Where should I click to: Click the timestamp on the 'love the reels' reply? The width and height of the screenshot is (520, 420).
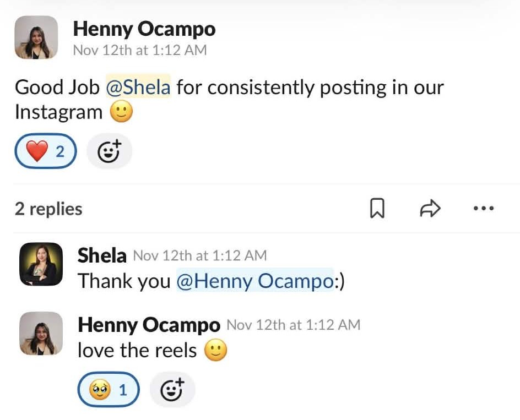pos(293,325)
